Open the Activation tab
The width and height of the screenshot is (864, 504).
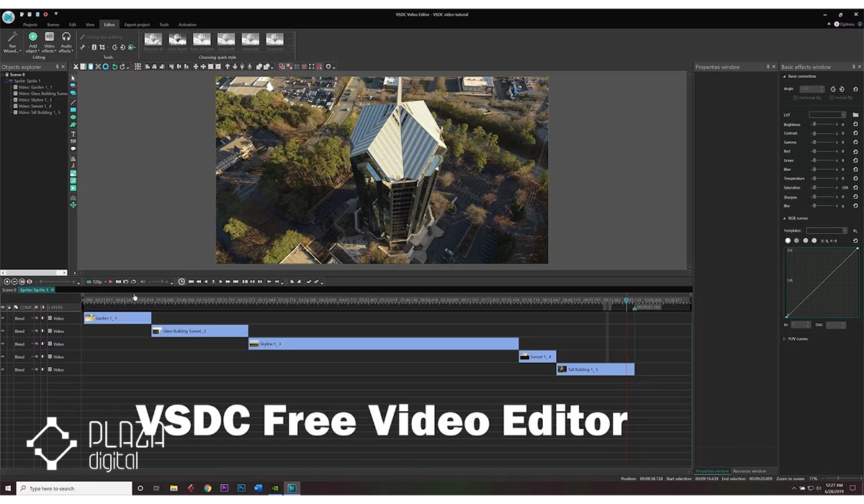[x=187, y=24]
